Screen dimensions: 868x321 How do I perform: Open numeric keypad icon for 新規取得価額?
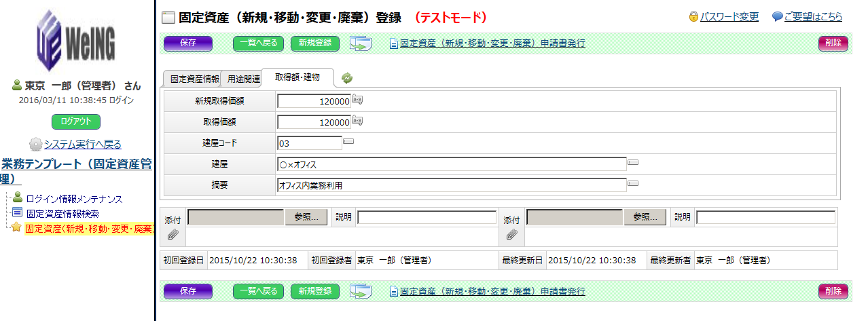(x=357, y=100)
